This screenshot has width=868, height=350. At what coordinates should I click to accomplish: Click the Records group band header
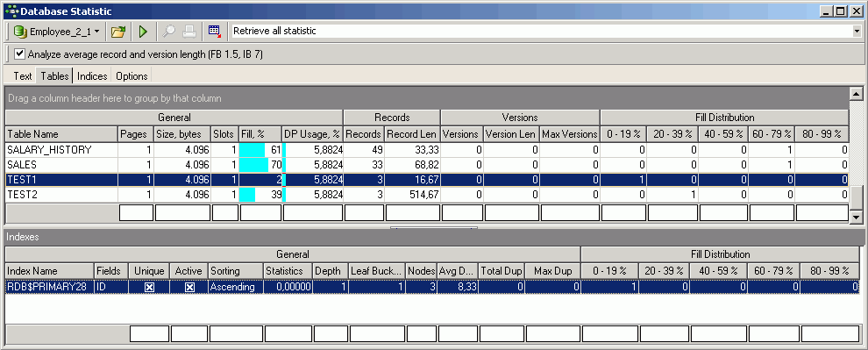tap(392, 118)
